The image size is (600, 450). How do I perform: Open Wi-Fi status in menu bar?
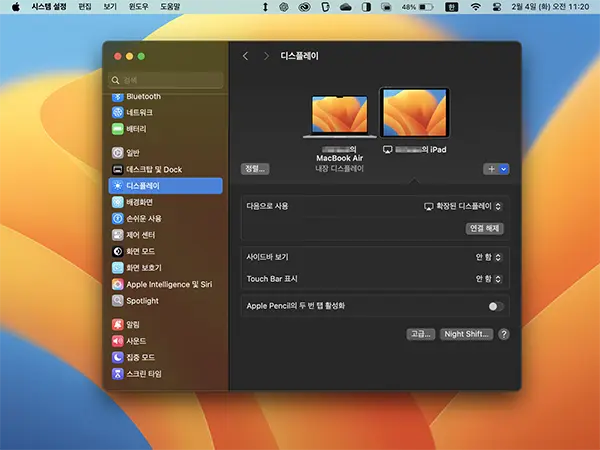475,7
